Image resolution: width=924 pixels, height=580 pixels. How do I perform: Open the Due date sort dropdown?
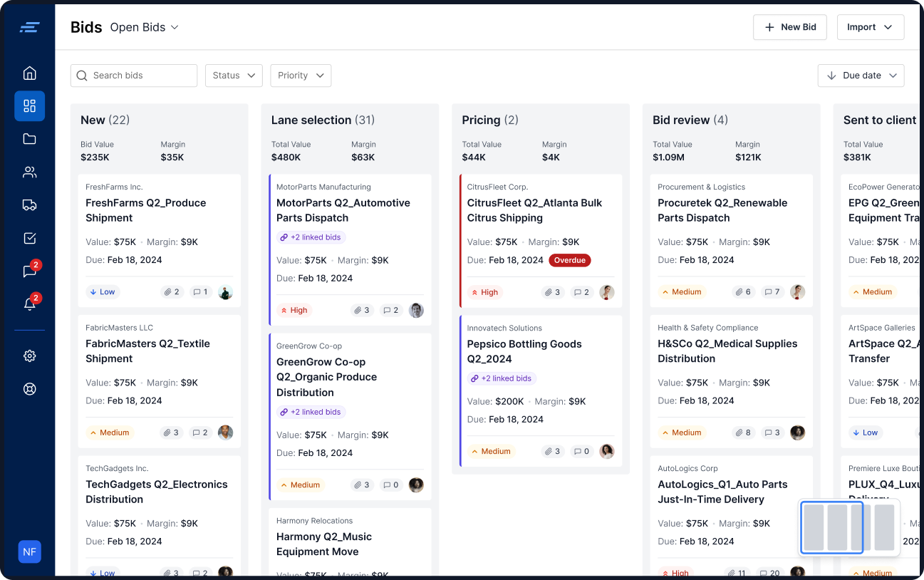(x=861, y=76)
